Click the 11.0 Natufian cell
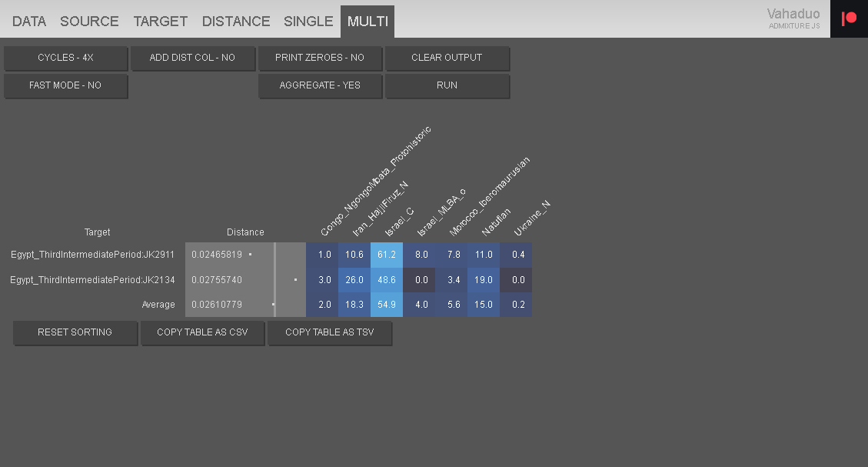Image resolution: width=868 pixels, height=467 pixels. 484,255
